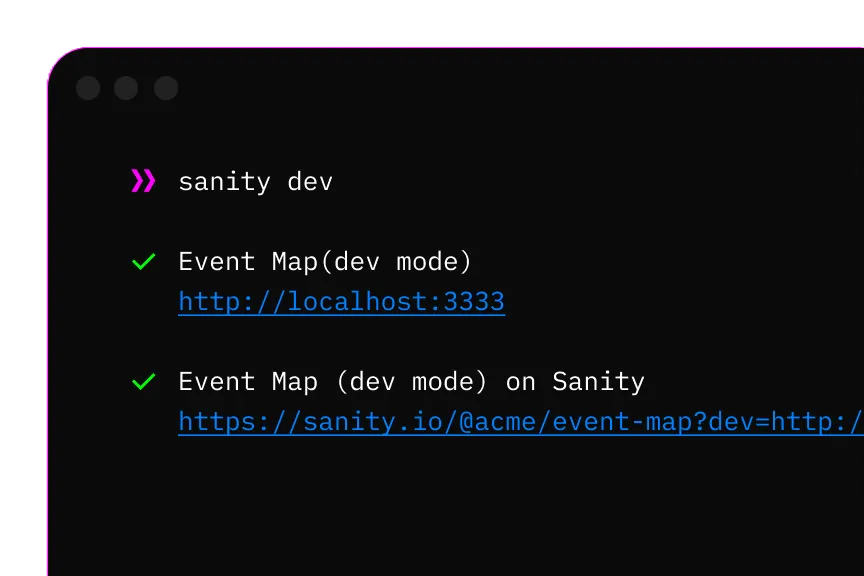Click the chevron prompt before sanity dev command

[x=142, y=180]
